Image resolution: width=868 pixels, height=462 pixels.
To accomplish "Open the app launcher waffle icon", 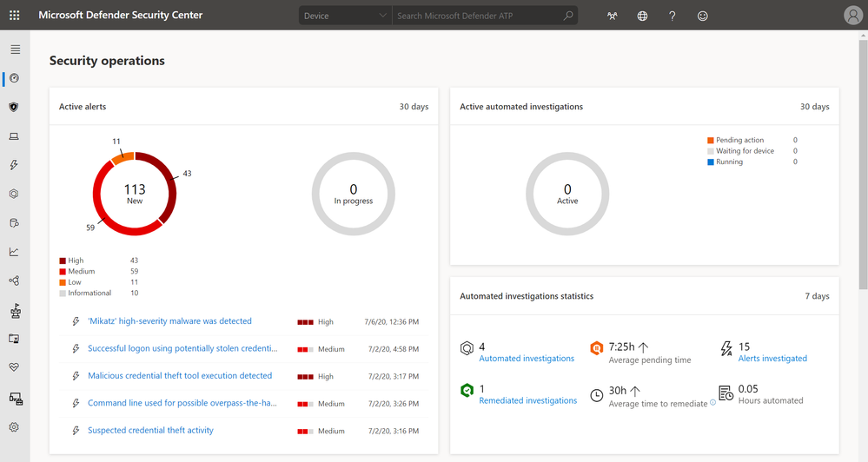I will 15,16.
